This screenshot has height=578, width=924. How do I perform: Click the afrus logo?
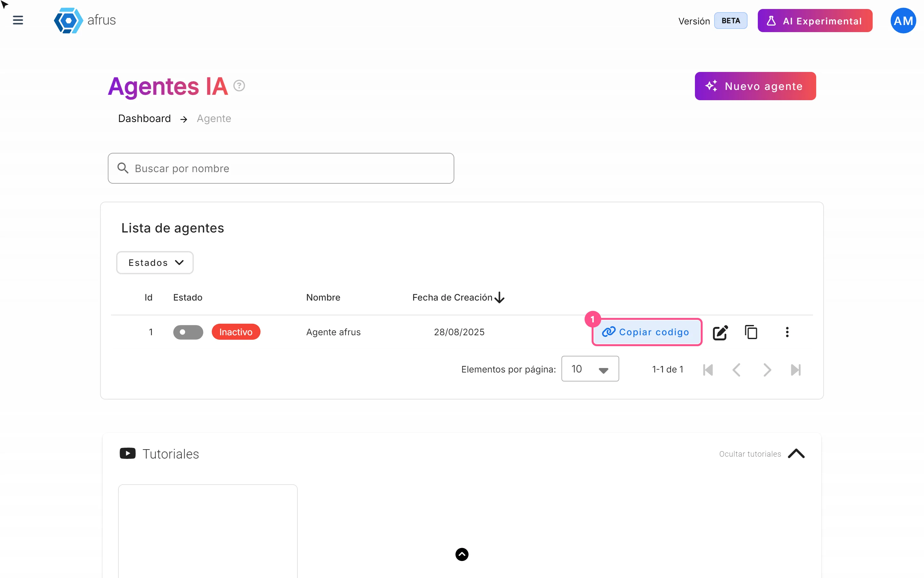(x=85, y=20)
